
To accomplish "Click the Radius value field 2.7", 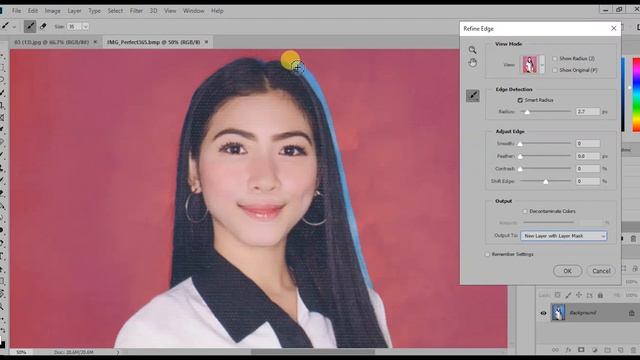I will [588, 111].
